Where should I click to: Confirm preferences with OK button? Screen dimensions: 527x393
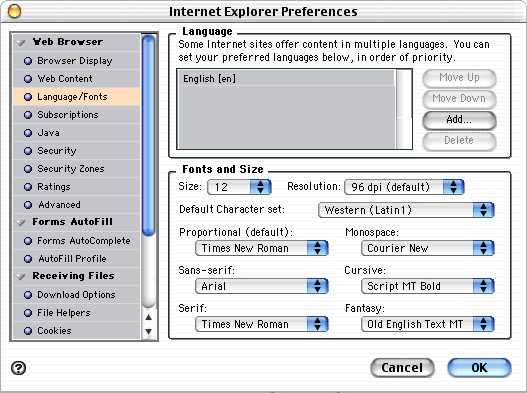[x=479, y=368]
